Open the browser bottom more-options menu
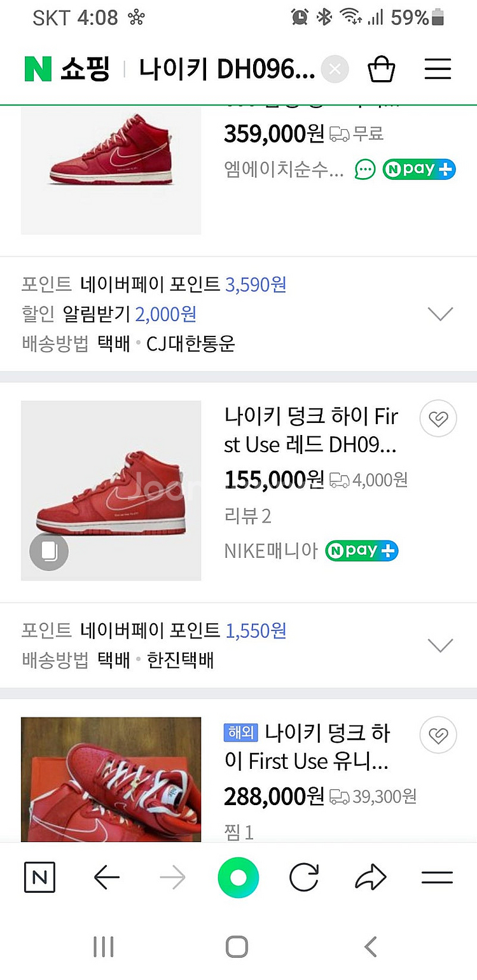Viewport: 477px width, 980px height. pos(437,878)
